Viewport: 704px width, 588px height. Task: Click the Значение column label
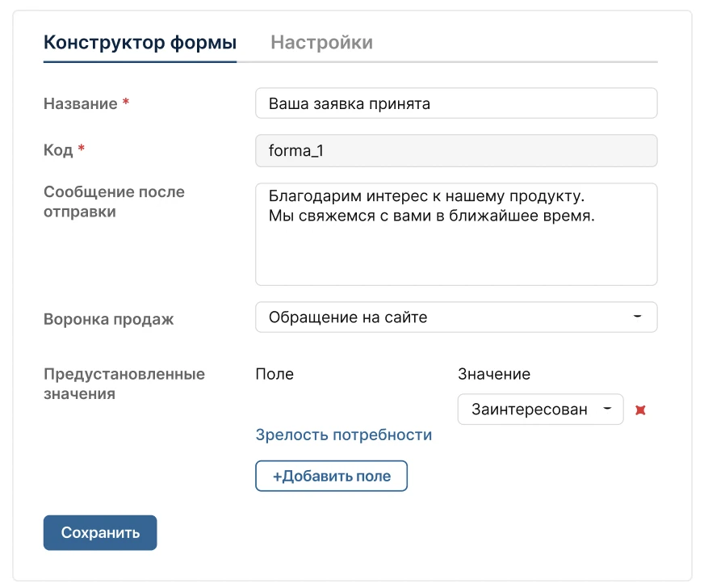[x=493, y=374]
